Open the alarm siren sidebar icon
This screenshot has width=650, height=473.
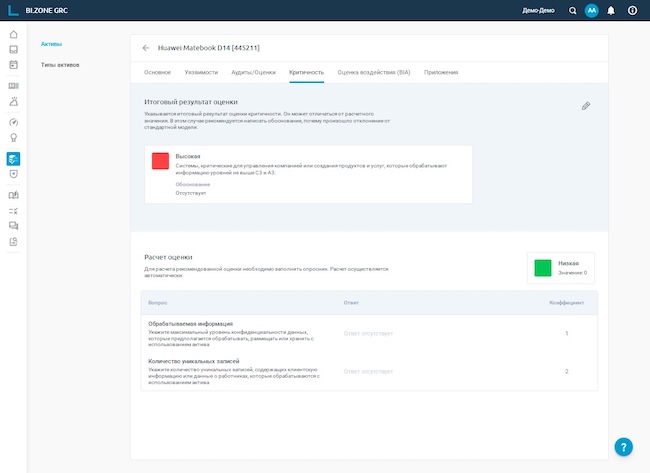(13, 101)
